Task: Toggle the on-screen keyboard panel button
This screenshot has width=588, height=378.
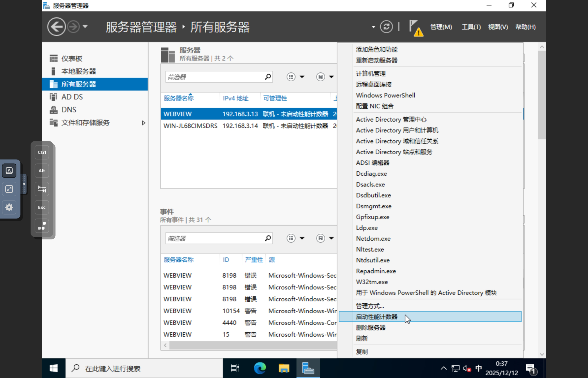Action: [9, 170]
